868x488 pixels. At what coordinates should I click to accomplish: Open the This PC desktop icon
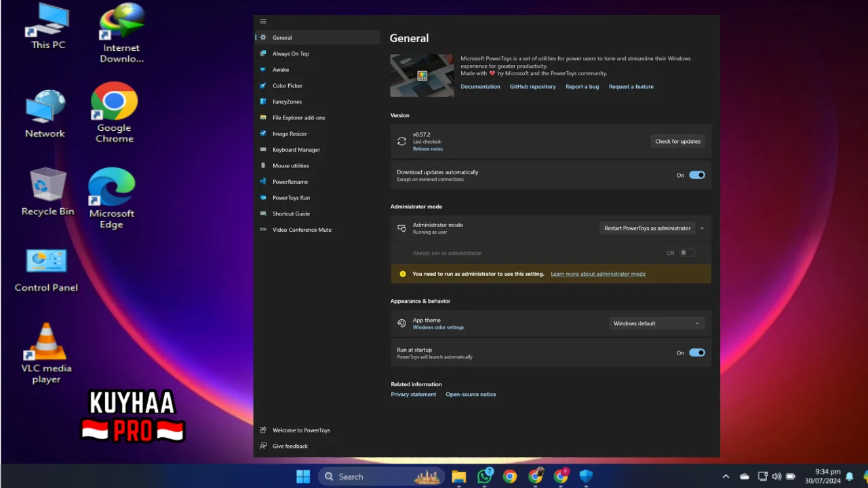[48, 26]
